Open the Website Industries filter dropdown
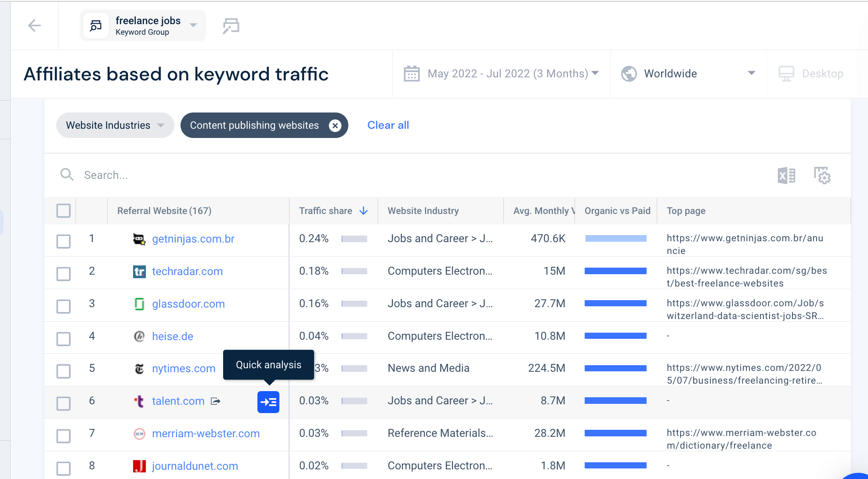The height and width of the screenshot is (479, 868). 115,125
